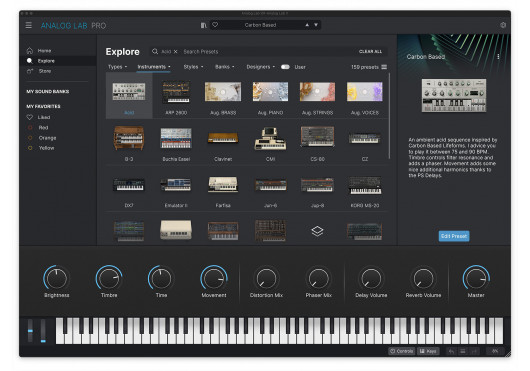
Task: Go to next preset with down arrow
Action: [x=316, y=25]
